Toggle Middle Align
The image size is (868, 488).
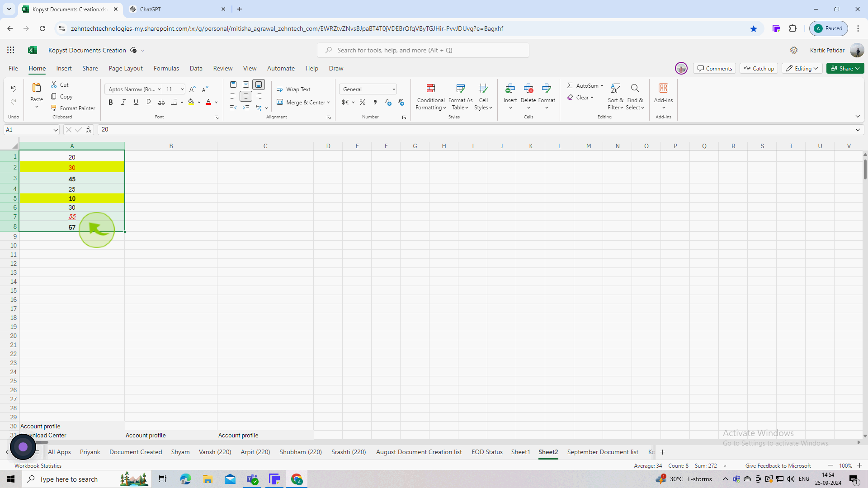(x=246, y=84)
